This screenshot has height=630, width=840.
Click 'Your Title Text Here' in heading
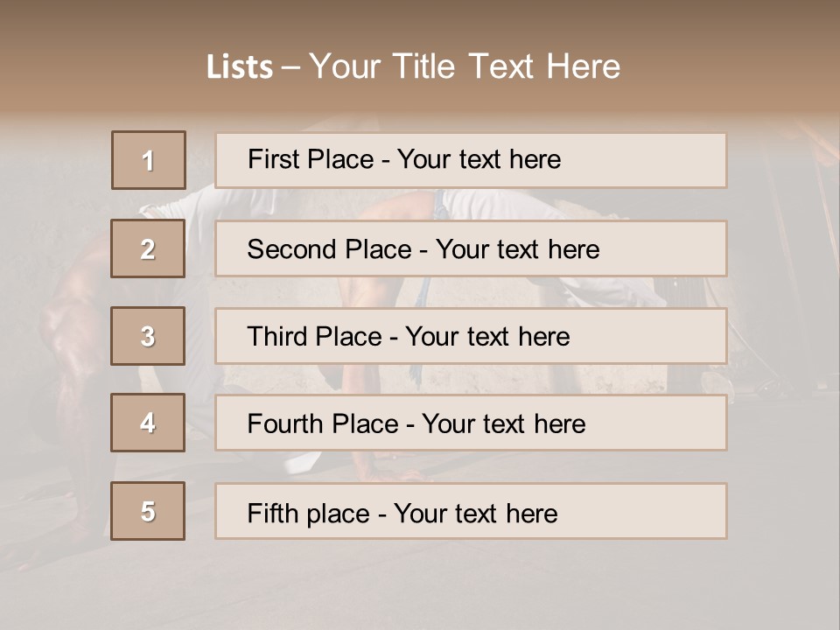[465, 67]
